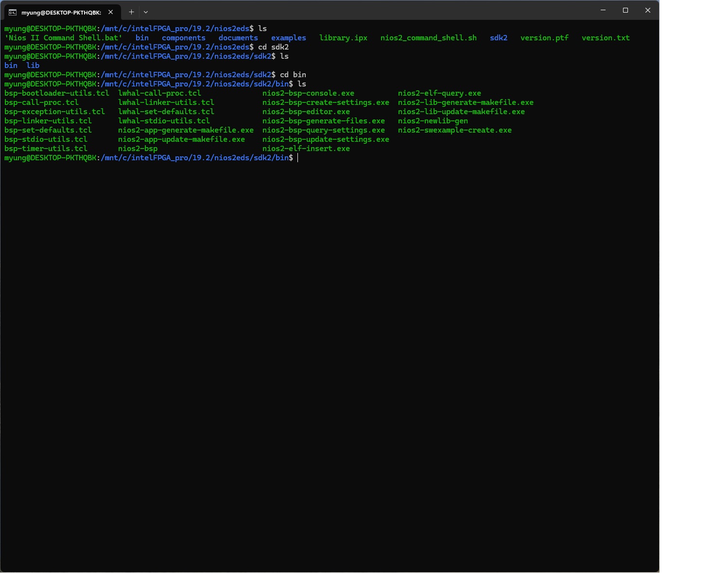Click "bsp-call-proc.tcl" in the listing
The width and height of the screenshot is (728, 573).
pyautogui.click(x=41, y=102)
